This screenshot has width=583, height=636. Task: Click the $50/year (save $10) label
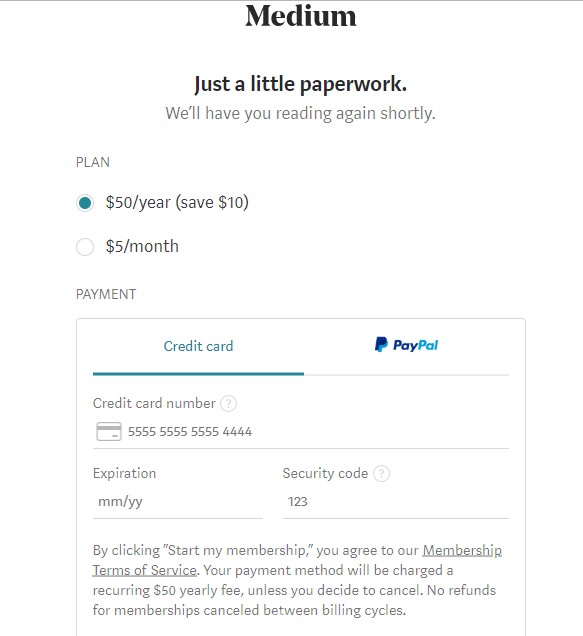click(177, 202)
